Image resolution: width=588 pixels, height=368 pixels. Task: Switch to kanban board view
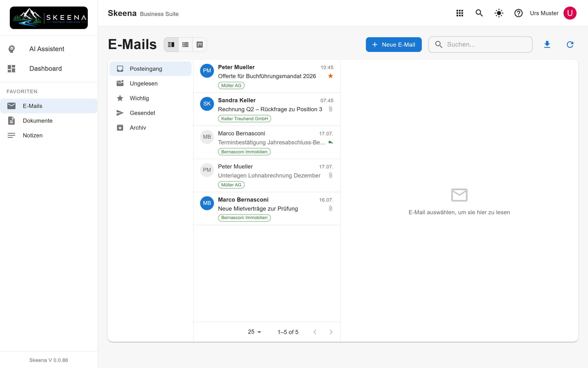click(x=200, y=45)
